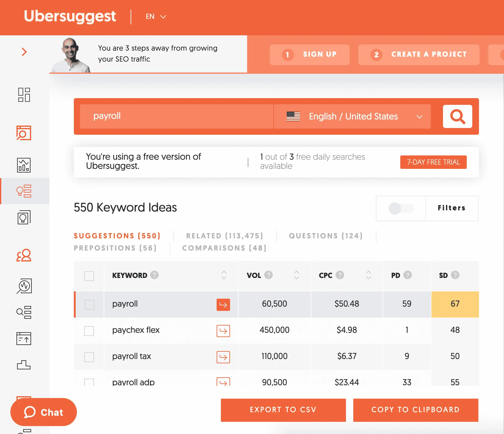Open the content ideas lightbulb page icon
The height and width of the screenshot is (434, 504).
pyautogui.click(x=24, y=217)
